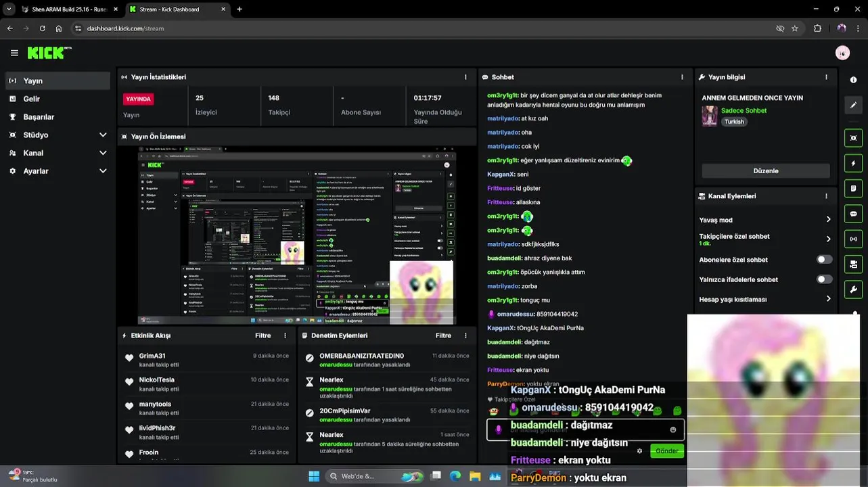
Task: Open emoji picker in chat input
Action: tap(673, 430)
